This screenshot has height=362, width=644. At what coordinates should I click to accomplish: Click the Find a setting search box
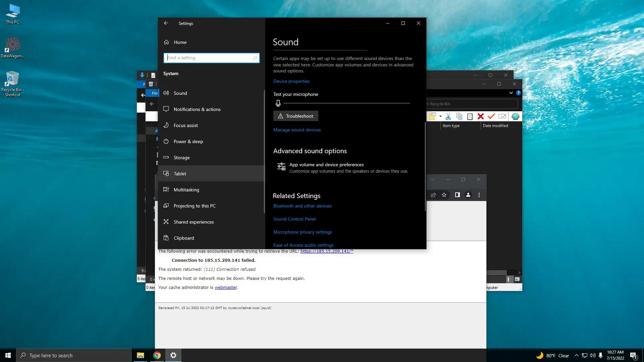tap(211, 58)
